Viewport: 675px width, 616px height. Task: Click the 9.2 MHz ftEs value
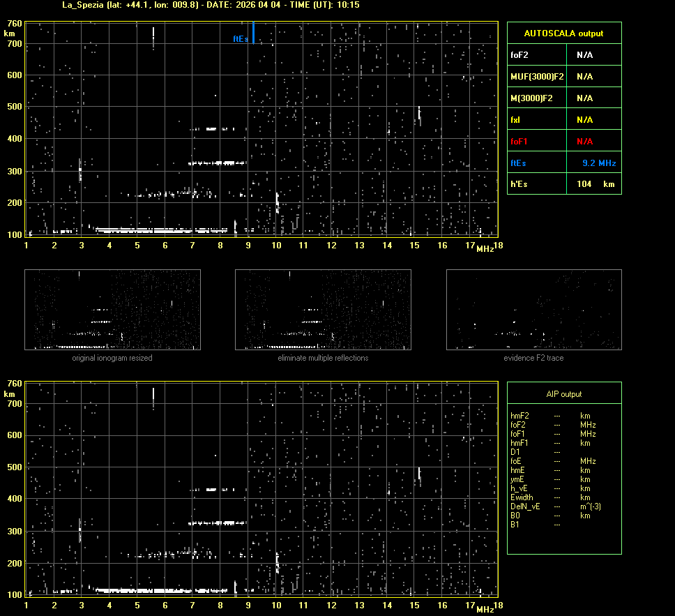[598, 163]
